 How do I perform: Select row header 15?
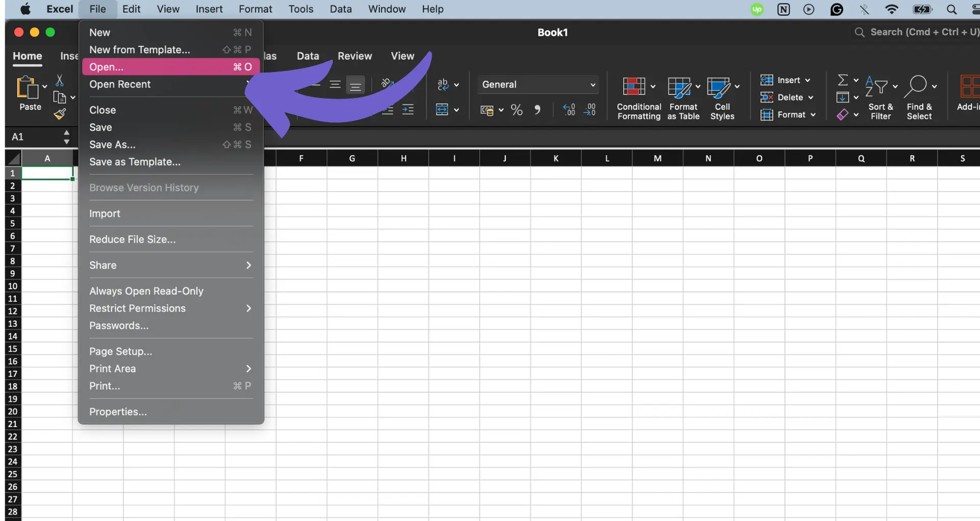pyautogui.click(x=13, y=349)
